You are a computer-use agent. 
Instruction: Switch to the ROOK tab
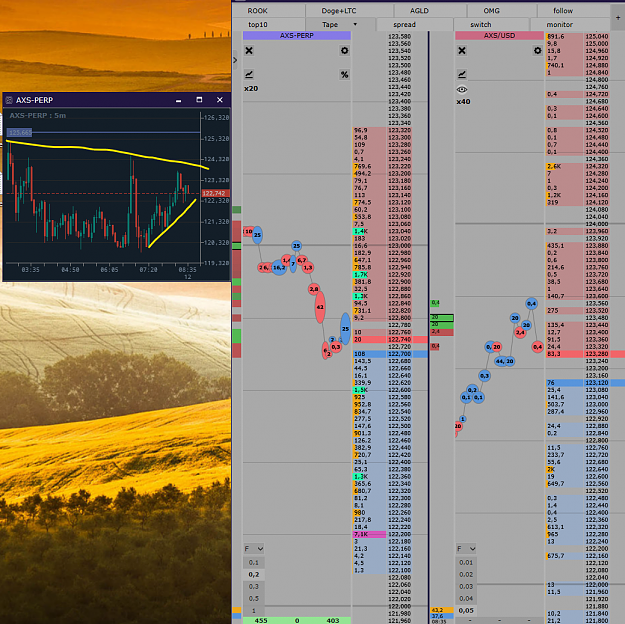coord(269,10)
